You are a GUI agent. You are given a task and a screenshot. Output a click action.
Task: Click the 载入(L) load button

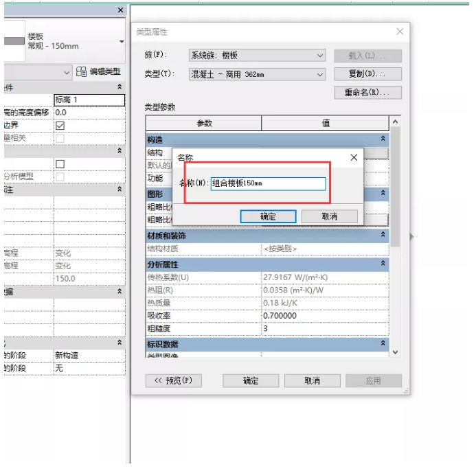click(x=367, y=56)
